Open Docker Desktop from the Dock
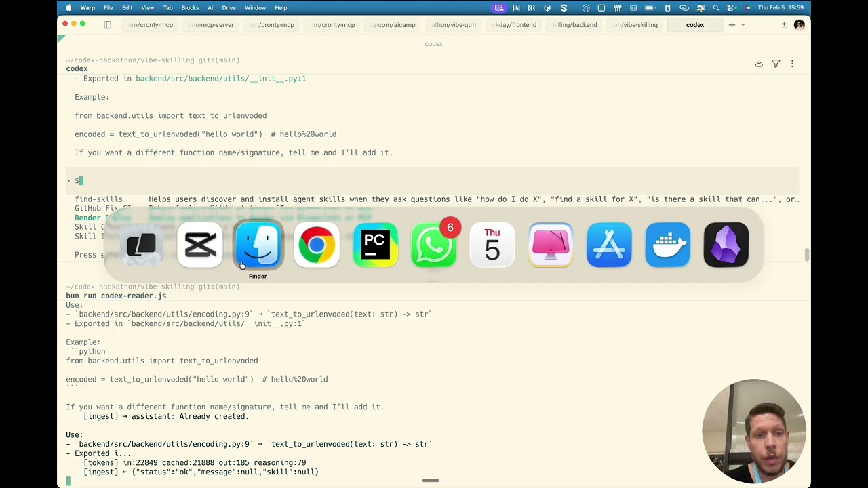 (668, 245)
